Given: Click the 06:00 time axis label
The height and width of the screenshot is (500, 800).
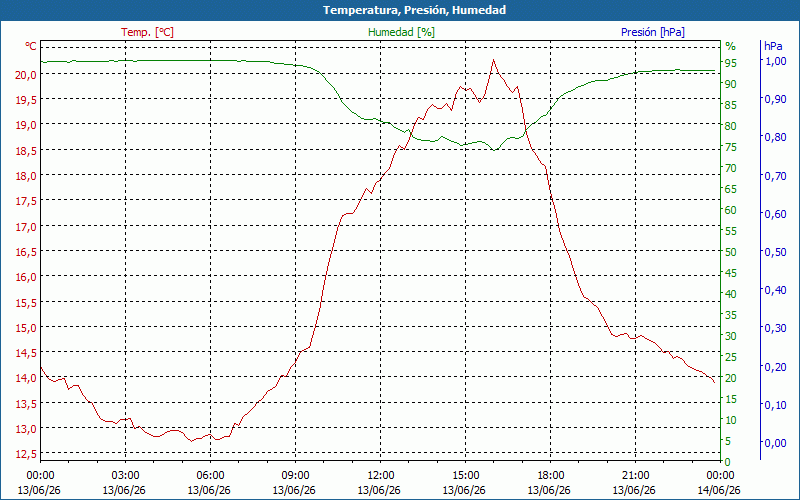Looking at the screenshot, I should 210,476.
